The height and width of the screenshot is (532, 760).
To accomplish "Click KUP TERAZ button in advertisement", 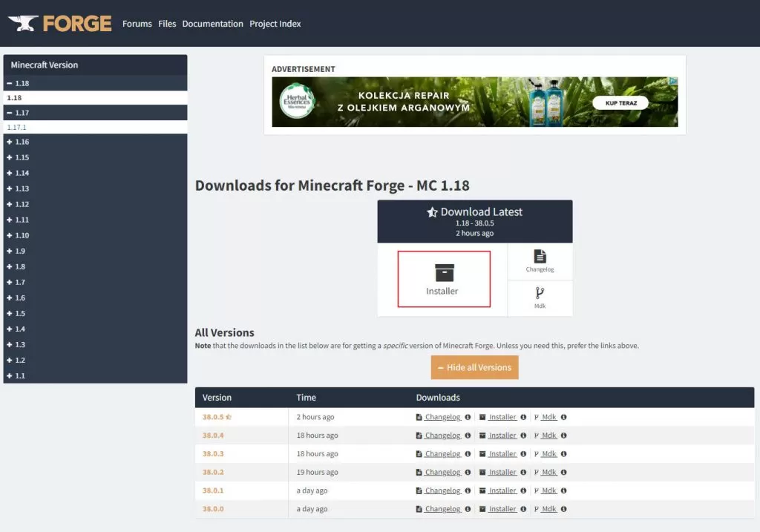I will [620, 102].
